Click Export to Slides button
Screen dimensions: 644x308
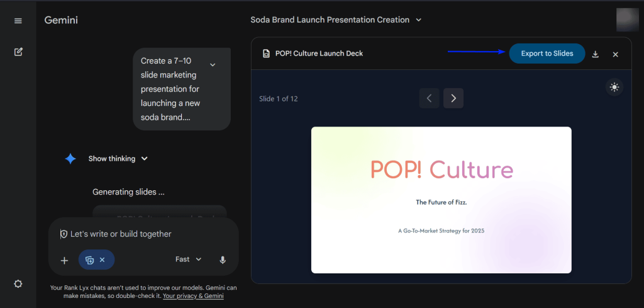(547, 54)
